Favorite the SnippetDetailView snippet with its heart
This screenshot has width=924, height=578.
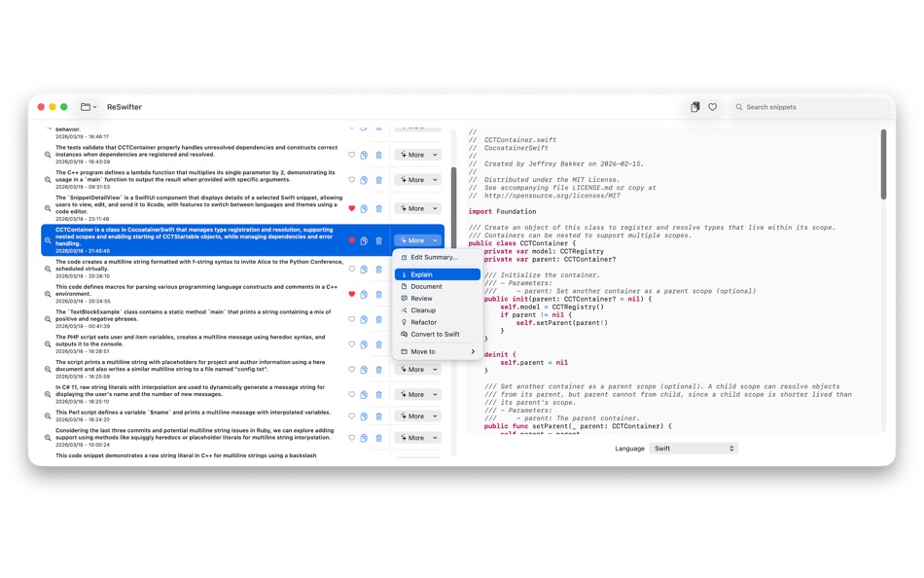click(350, 207)
